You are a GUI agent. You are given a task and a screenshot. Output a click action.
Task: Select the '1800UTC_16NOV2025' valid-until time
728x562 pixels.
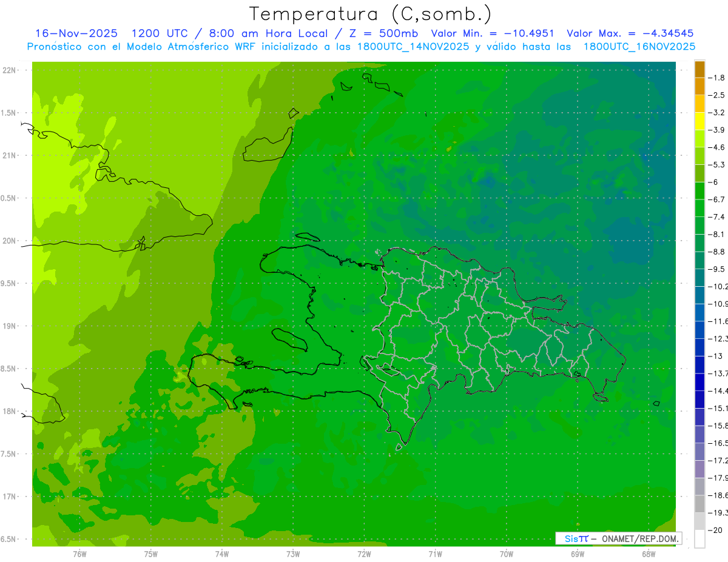(x=639, y=46)
